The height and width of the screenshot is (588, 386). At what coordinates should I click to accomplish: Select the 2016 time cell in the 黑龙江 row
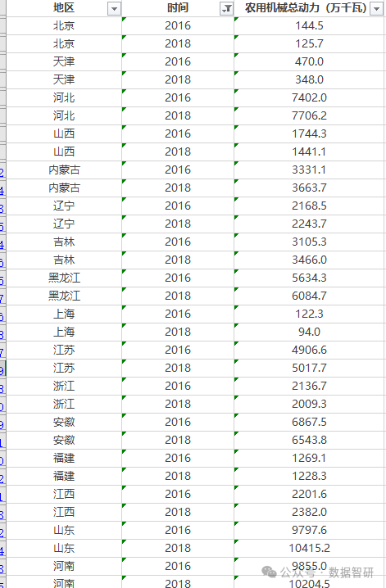tap(178, 278)
